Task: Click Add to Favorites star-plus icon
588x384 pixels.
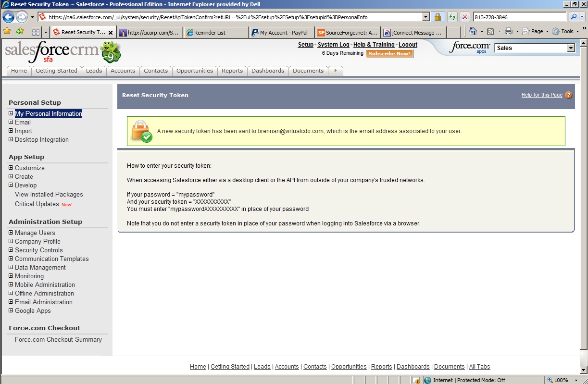Action: point(20,32)
